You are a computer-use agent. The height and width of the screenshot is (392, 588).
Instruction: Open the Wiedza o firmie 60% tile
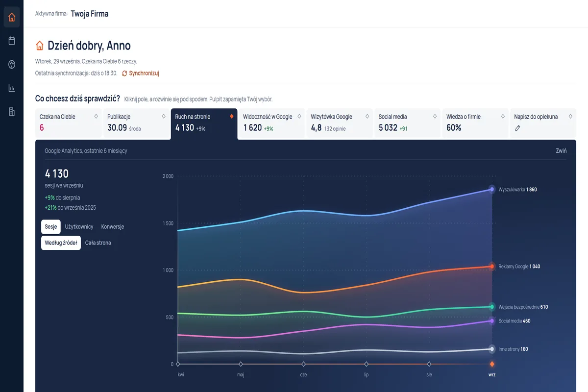[475, 123]
